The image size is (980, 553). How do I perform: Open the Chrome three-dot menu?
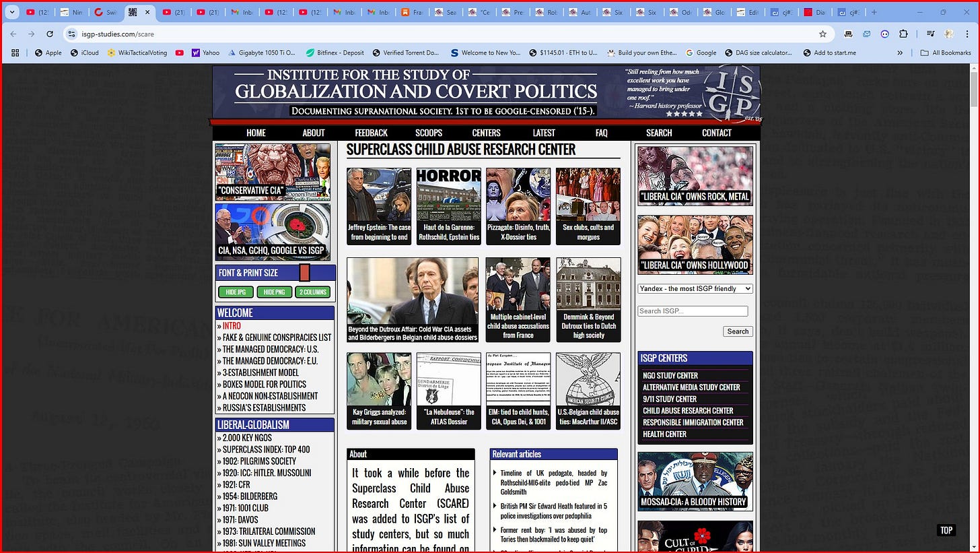coord(967,34)
